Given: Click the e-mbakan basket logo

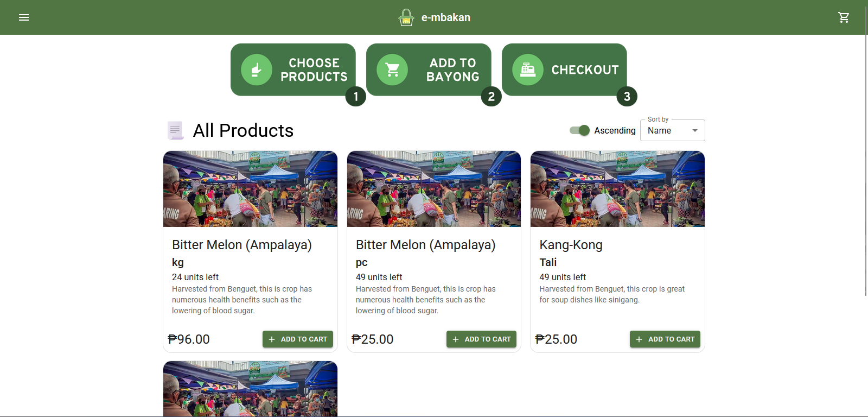Looking at the screenshot, I should (x=406, y=17).
